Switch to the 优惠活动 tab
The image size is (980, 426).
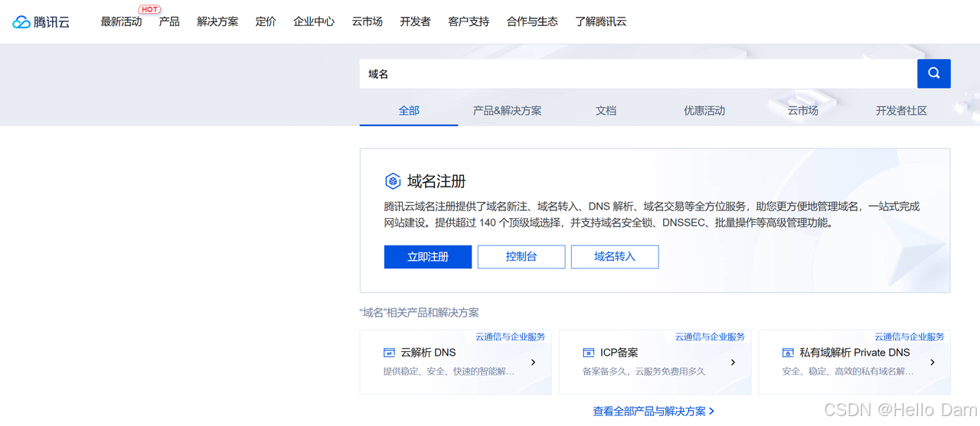[x=704, y=110]
